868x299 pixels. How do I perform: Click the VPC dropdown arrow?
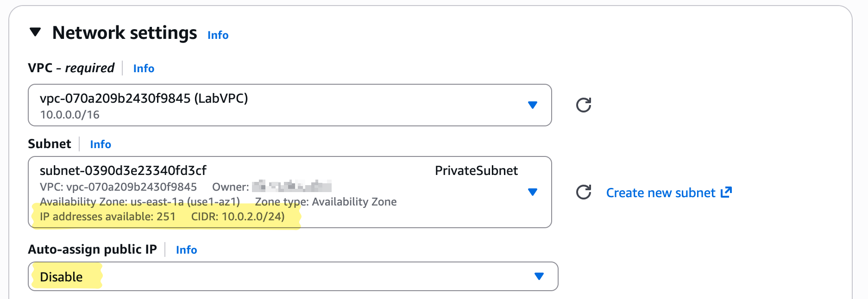tap(532, 105)
